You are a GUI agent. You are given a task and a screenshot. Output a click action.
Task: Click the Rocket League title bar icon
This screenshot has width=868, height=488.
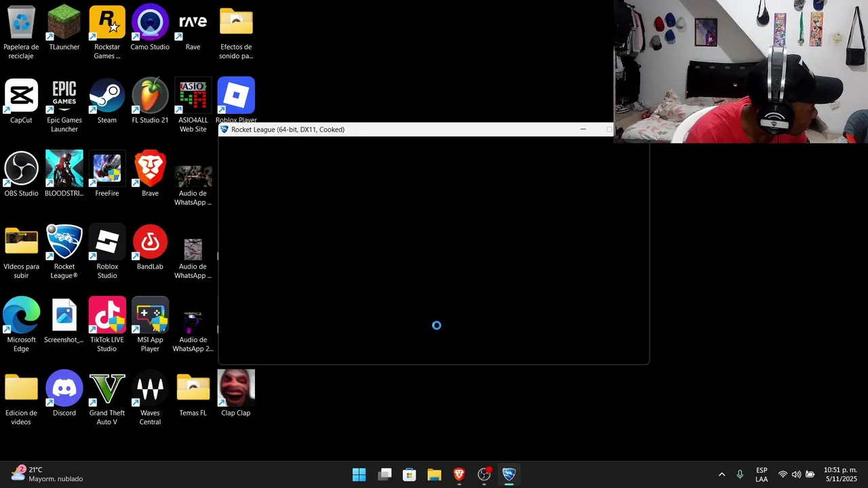tap(224, 129)
